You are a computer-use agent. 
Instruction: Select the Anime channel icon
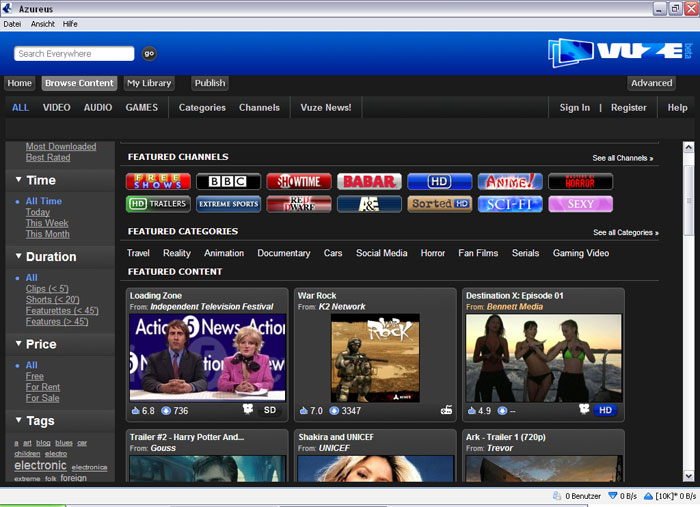(510, 181)
